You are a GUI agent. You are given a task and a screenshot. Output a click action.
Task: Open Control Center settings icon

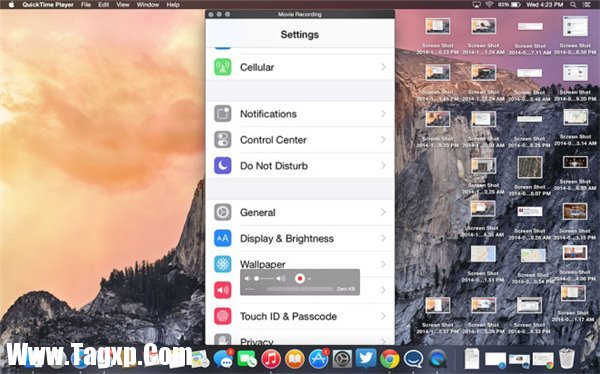click(223, 140)
